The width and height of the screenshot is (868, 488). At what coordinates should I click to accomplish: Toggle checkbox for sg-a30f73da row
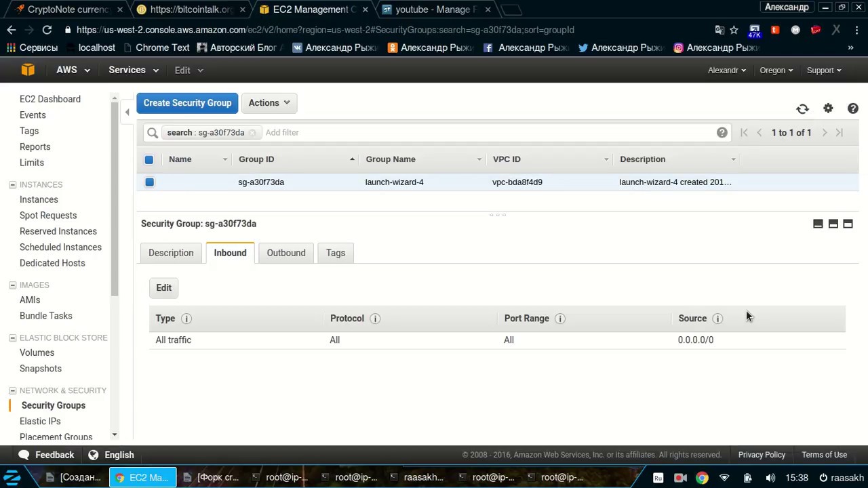(149, 182)
